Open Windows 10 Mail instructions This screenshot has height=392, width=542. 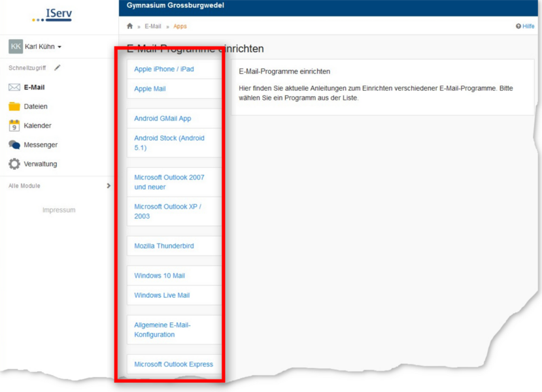click(160, 276)
